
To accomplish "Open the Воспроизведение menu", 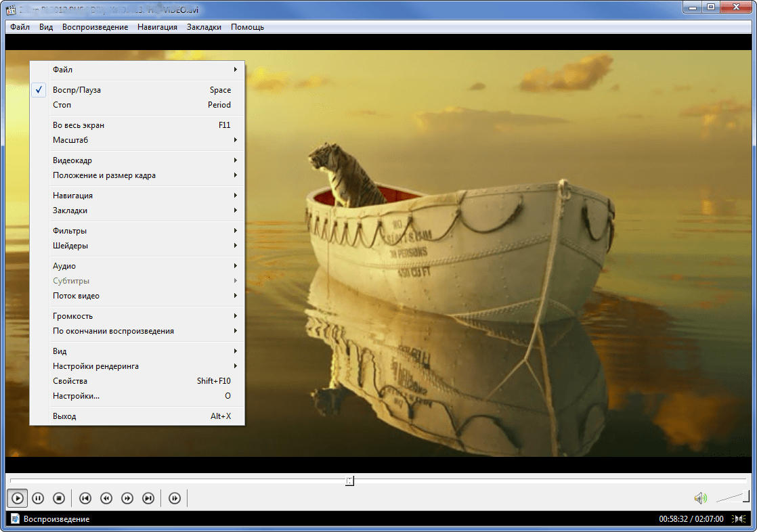I will tap(95, 27).
